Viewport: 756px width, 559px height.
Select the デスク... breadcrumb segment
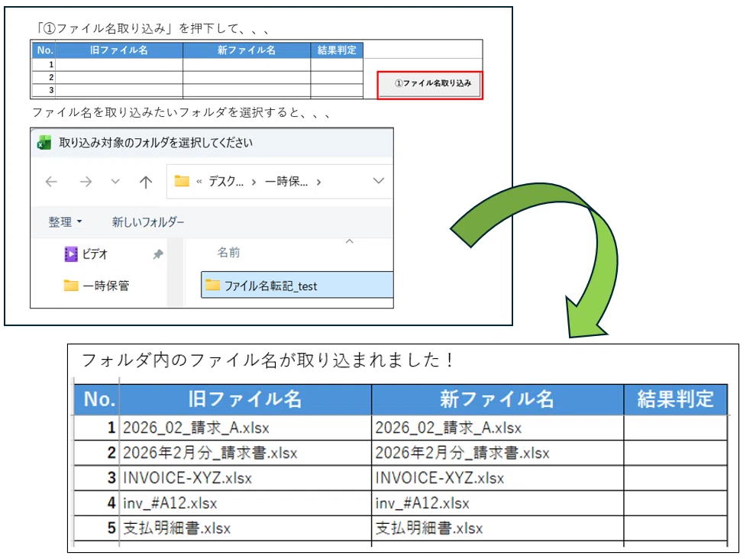(x=225, y=181)
